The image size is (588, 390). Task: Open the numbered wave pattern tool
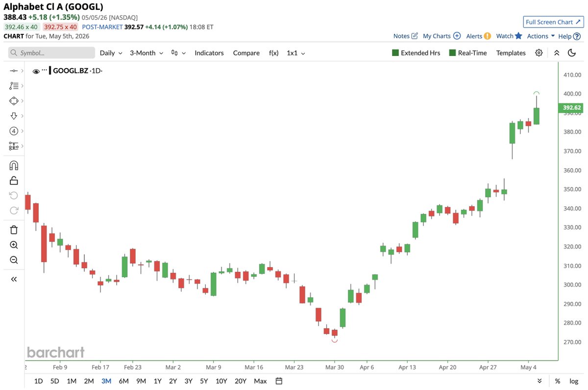point(14,131)
